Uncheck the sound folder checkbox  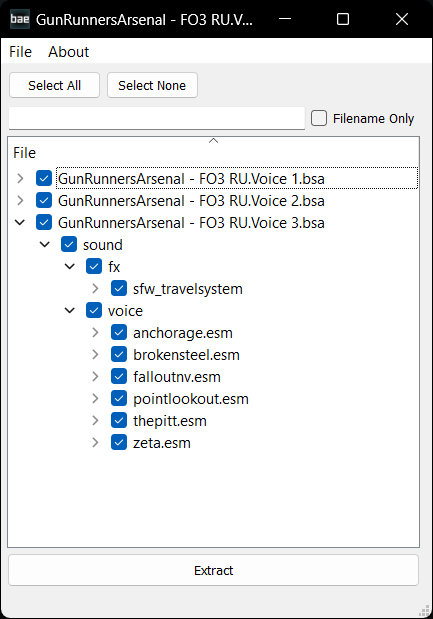pyautogui.click(x=69, y=244)
